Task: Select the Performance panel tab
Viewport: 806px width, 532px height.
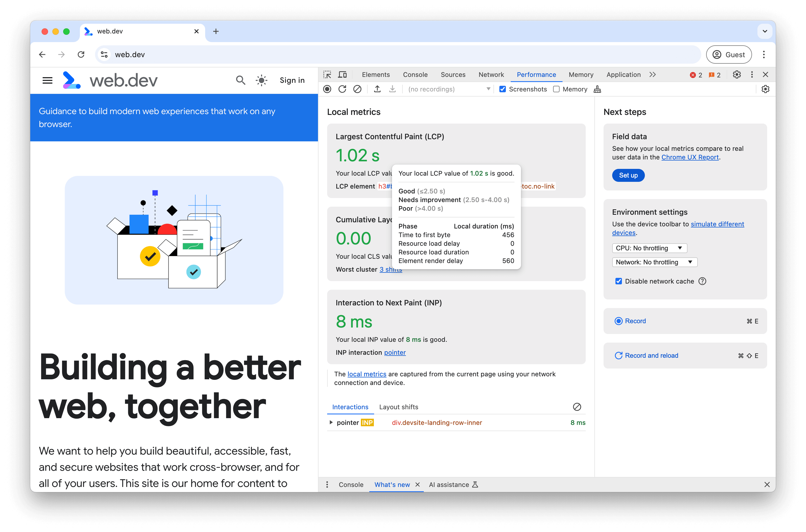Action: 536,74
